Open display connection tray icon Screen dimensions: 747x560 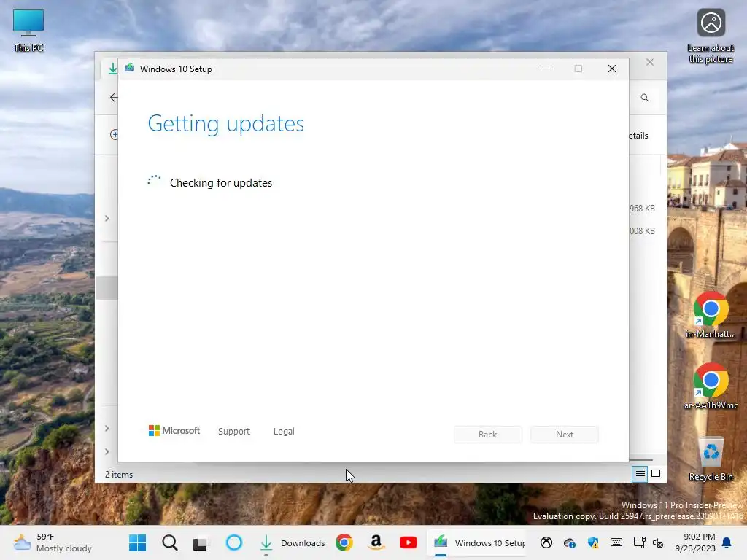pos(639,542)
